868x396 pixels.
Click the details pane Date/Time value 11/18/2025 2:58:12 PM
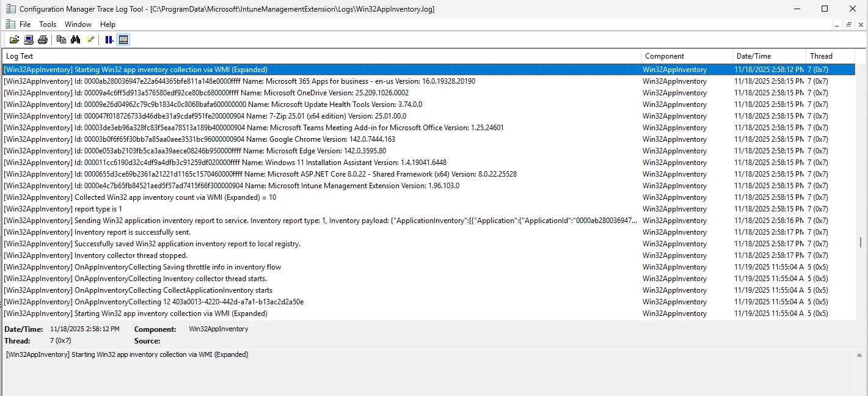tap(85, 329)
